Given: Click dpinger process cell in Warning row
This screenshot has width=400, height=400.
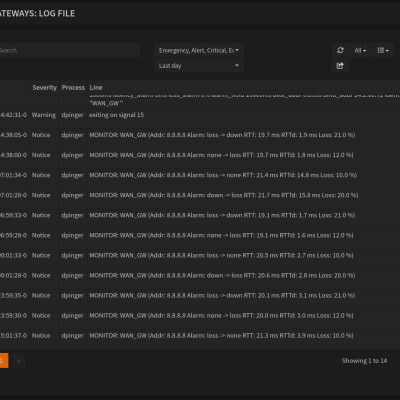Looking at the screenshot, I should tap(72, 115).
